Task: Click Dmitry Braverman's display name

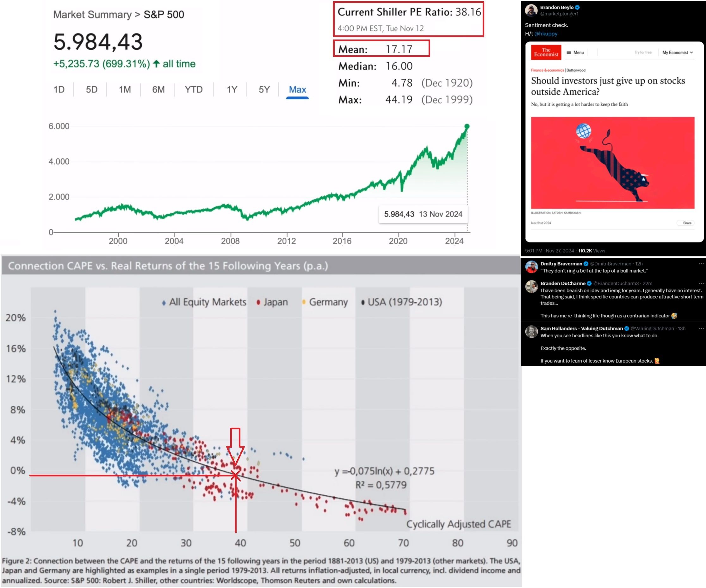Action: pyautogui.click(x=561, y=264)
